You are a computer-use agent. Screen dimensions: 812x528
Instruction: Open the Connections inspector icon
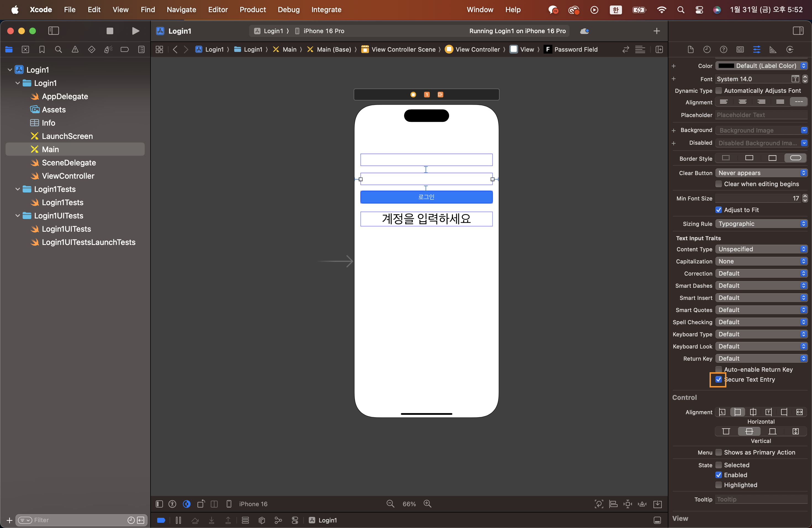click(x=789, y=49)
